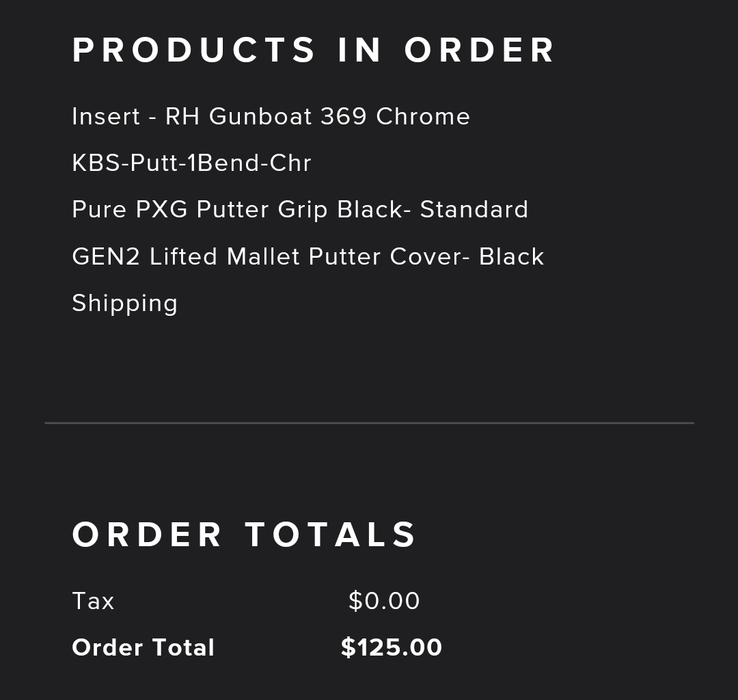738x700 pixels.
Task: Select GEN2 Lifted Mallet Putter Cover- Black
Action: (307, 256)
